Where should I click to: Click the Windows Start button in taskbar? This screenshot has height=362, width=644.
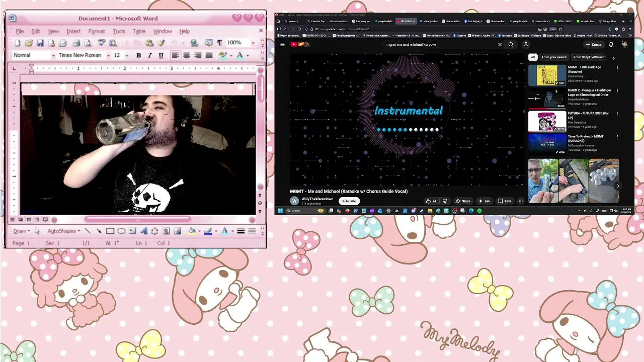280,211
